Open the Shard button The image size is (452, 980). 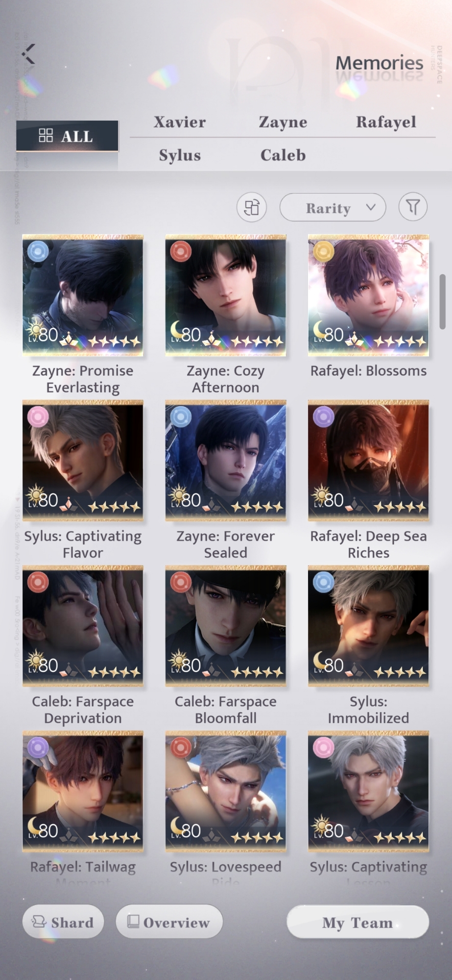coord(63,922)
